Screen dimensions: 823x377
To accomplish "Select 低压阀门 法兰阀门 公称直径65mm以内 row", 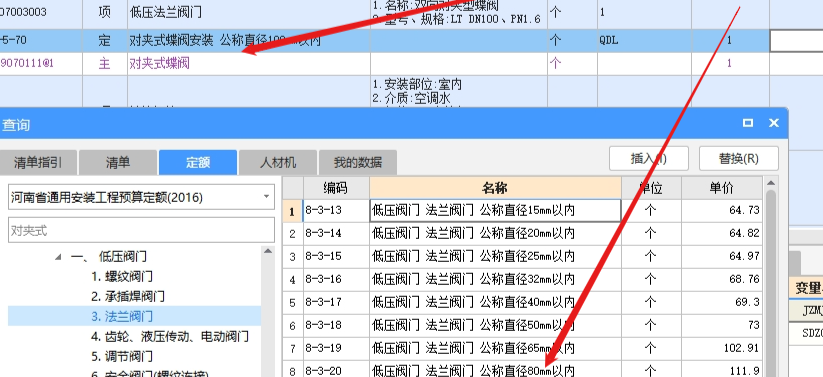I will coord(495,348).
